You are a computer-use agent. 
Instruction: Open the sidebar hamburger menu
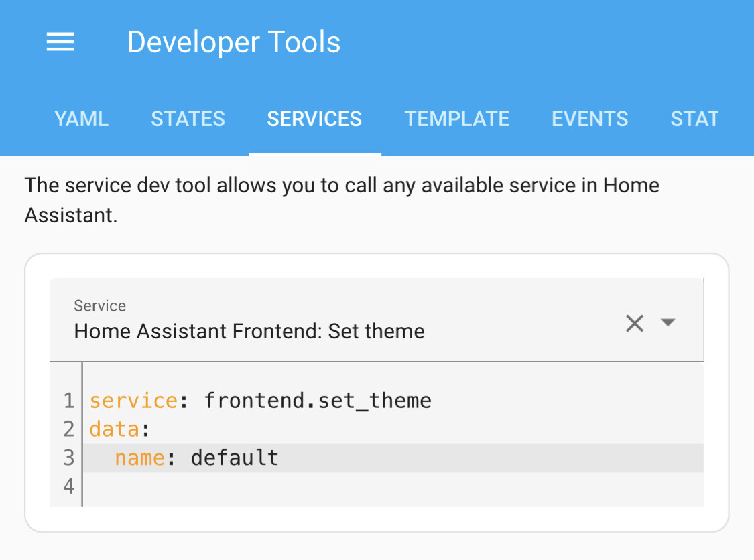click(60, 42)
